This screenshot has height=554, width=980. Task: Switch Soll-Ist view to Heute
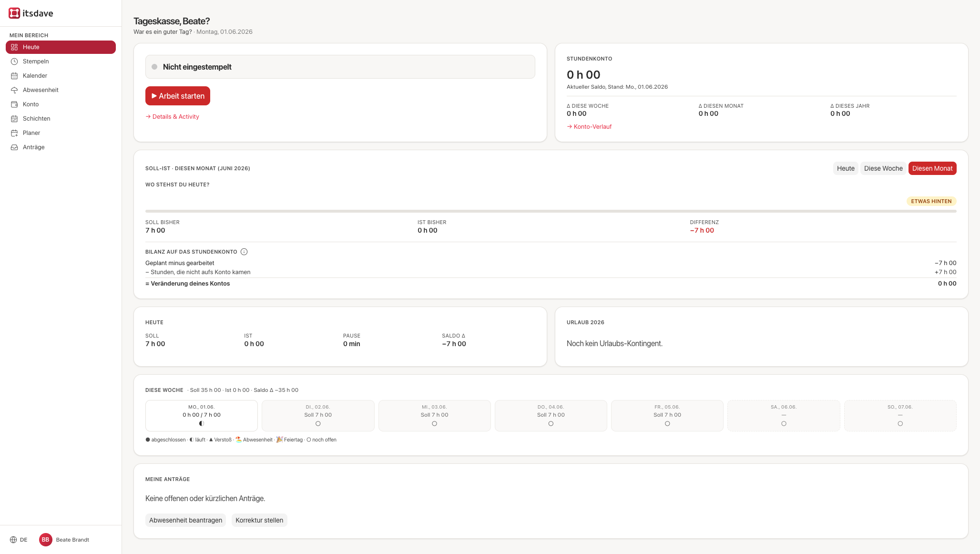(846, 168)
